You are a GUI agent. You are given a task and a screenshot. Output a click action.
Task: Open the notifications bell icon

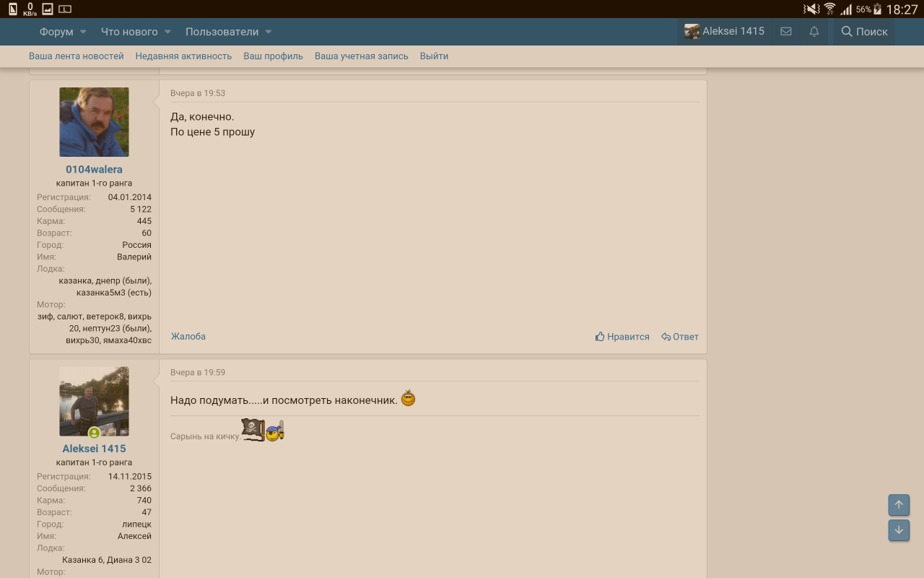(814, 32)
